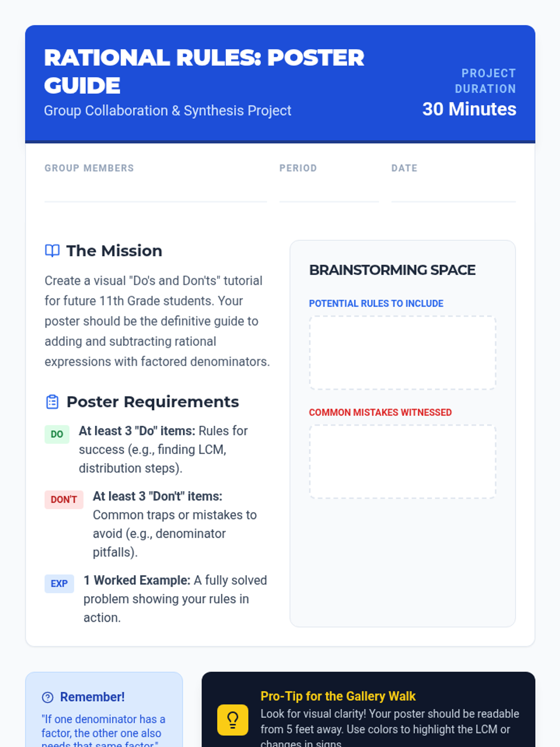Click the Rational Rules: Poster Guide title
This screenshot has height=747, width=560.
coord(204,71)
